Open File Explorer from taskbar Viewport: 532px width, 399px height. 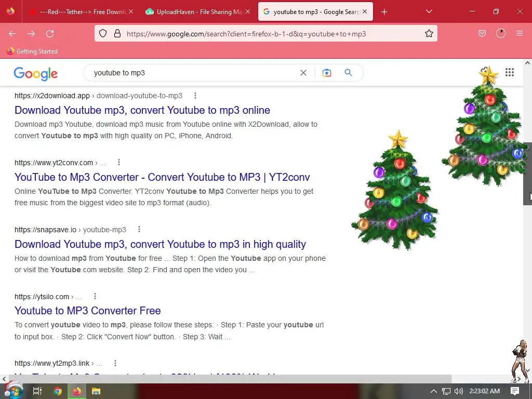click(96, 391)
